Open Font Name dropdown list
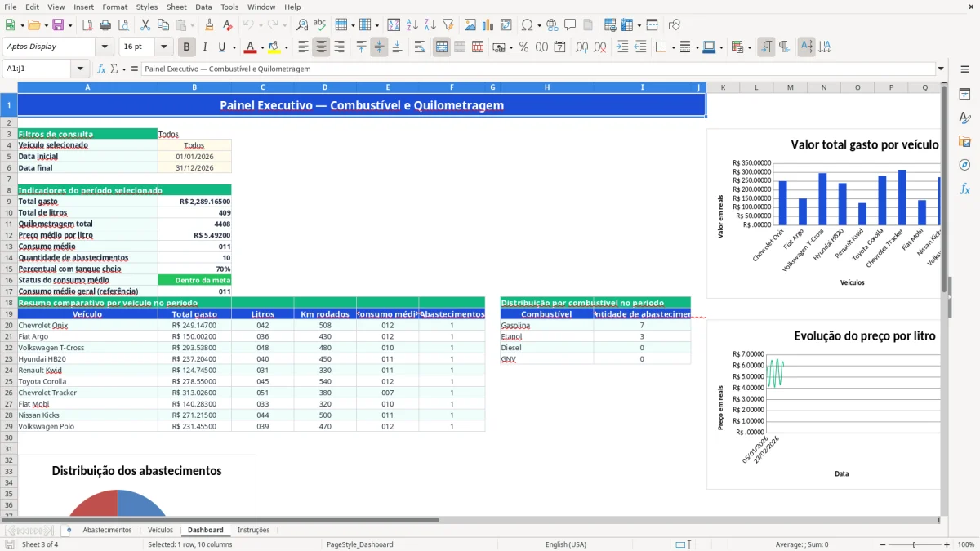 click(x=104, y=47)
